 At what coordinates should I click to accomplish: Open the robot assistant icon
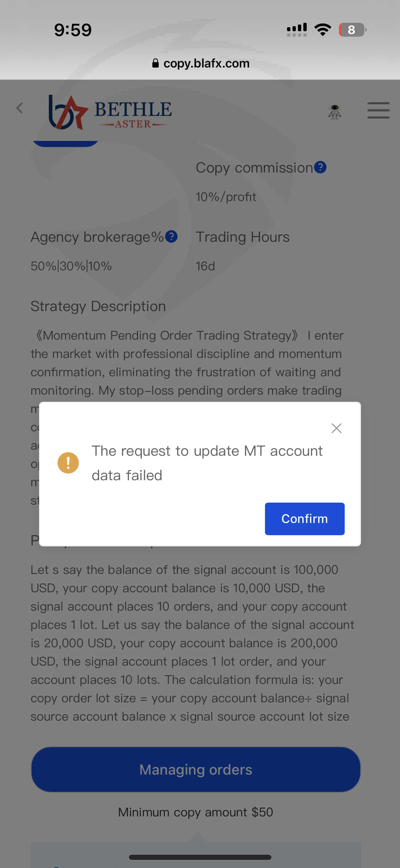tap(335, 112)
